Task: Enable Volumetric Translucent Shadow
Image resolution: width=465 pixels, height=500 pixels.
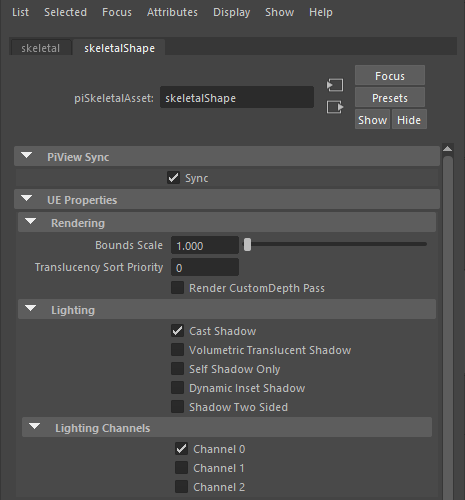Action: point(177,350)
